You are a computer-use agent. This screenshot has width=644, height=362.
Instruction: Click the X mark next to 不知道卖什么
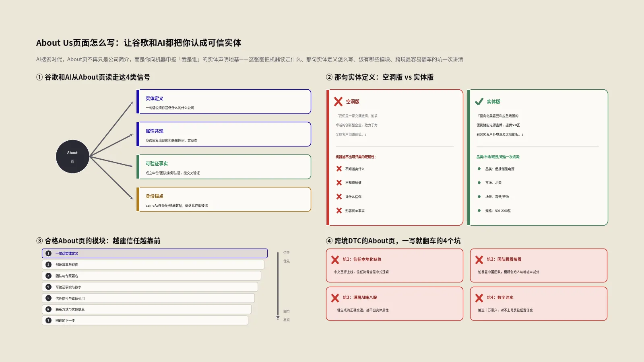[x=339, y=169]
